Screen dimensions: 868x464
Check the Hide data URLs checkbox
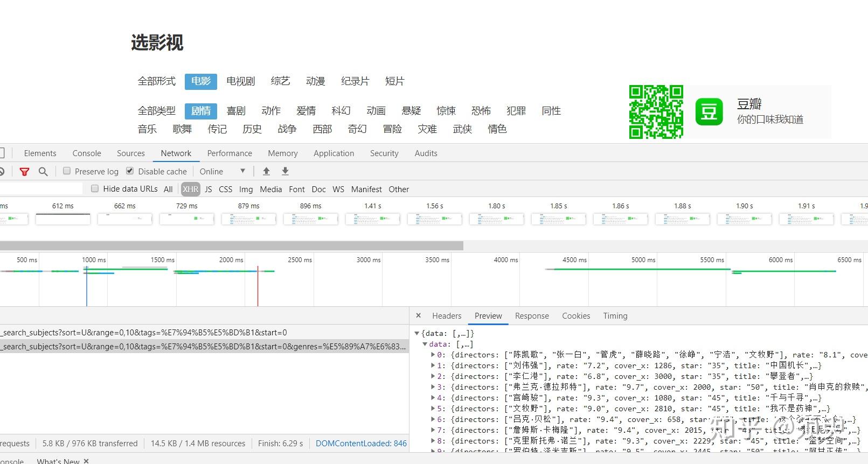tap(95, 188)
